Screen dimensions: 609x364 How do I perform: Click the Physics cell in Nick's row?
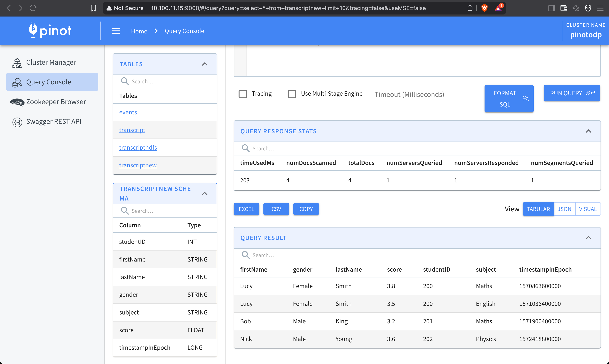[486, 339]
